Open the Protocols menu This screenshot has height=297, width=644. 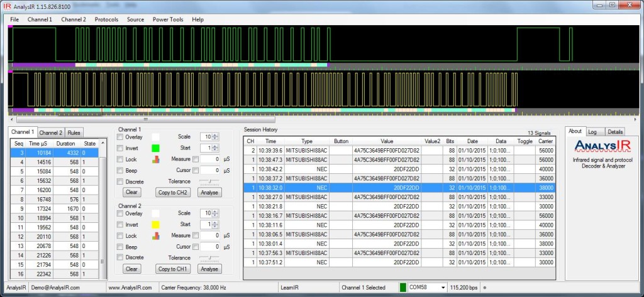point(106,19)
